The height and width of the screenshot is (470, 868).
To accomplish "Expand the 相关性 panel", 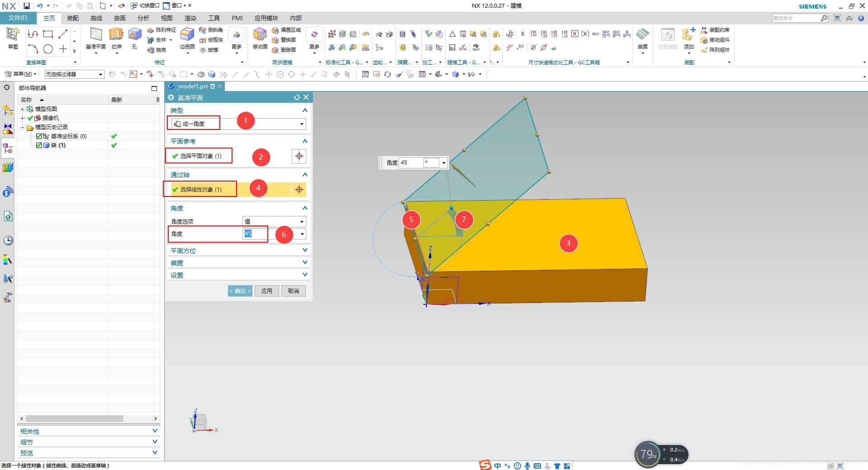I will 155,431.
